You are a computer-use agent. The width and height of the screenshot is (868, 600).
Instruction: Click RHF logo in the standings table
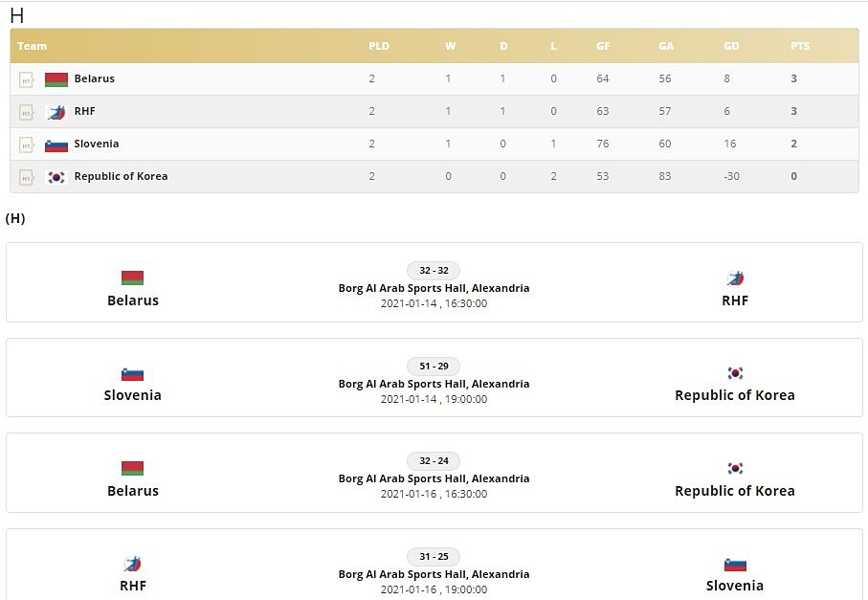[x=56, y=112]
